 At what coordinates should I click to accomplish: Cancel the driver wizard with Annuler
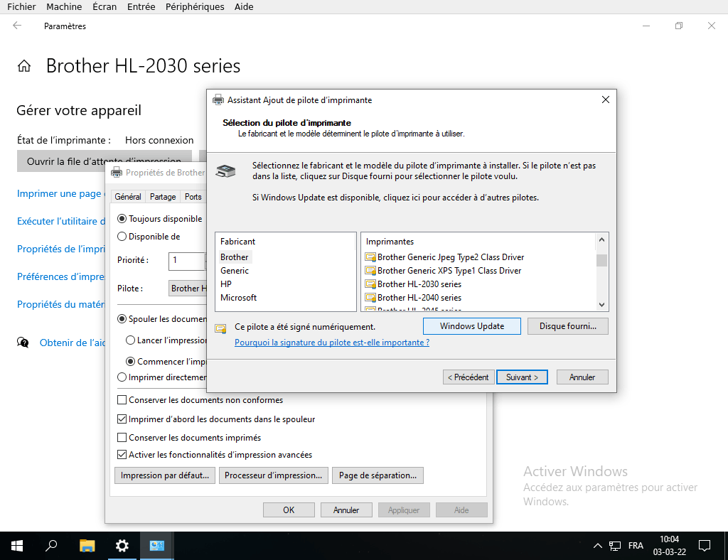[582, 377]
